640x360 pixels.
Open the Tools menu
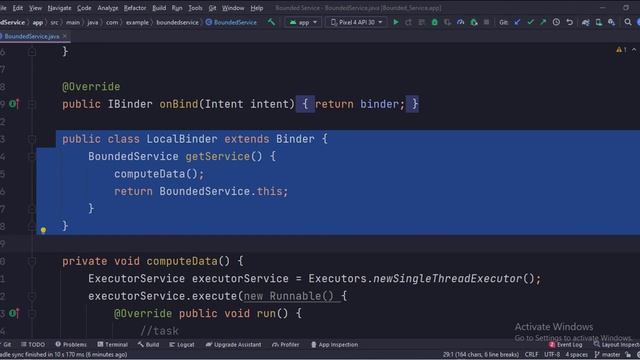(195, 8)
